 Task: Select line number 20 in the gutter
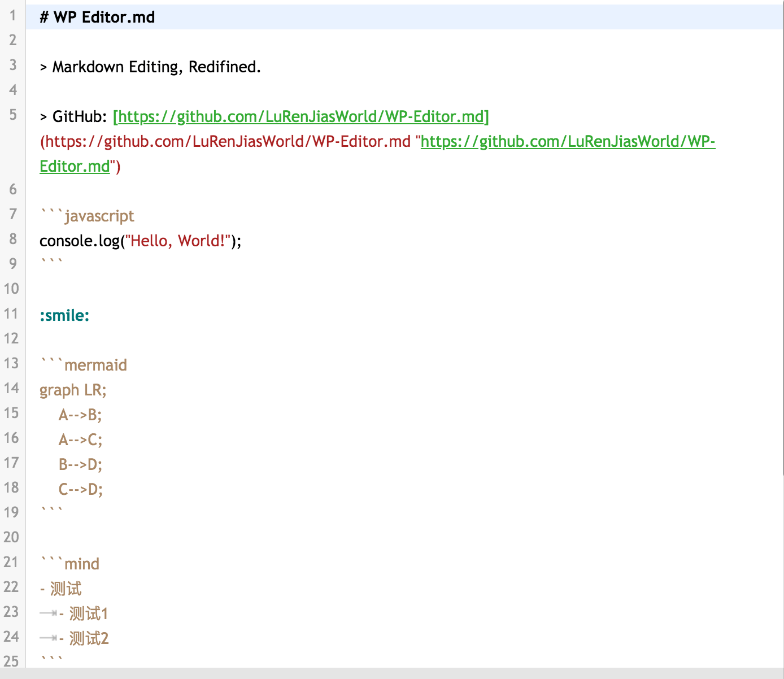[11, 537]
